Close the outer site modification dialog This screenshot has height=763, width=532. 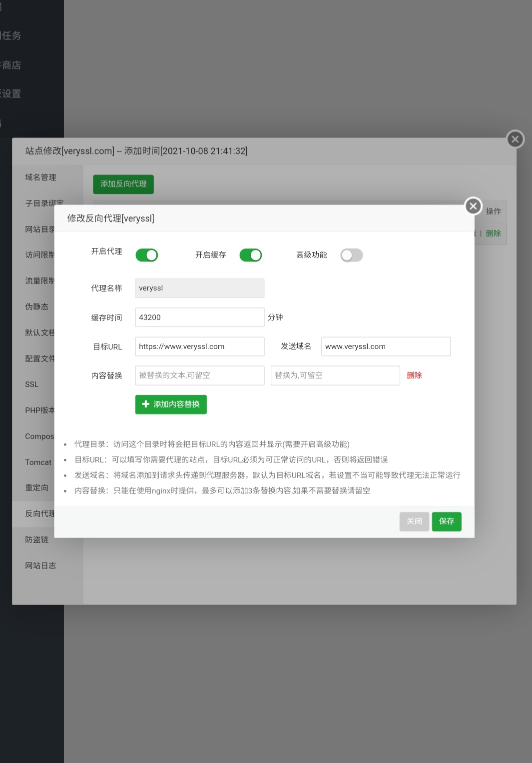(515, 139)
